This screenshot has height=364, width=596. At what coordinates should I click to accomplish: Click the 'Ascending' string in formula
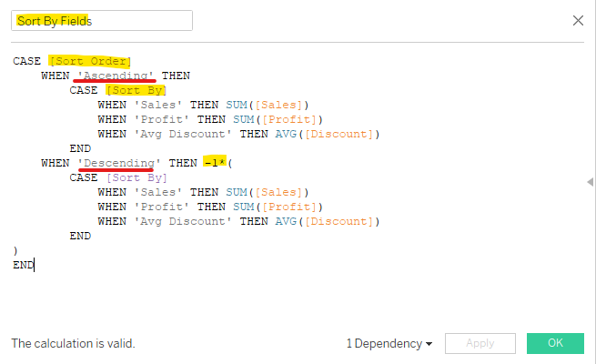(118, 76)
